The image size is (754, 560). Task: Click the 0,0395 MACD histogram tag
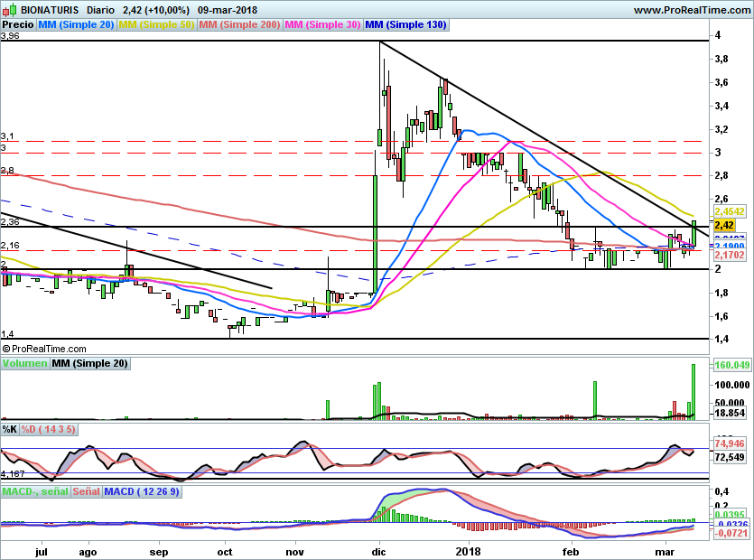point(731,515)
